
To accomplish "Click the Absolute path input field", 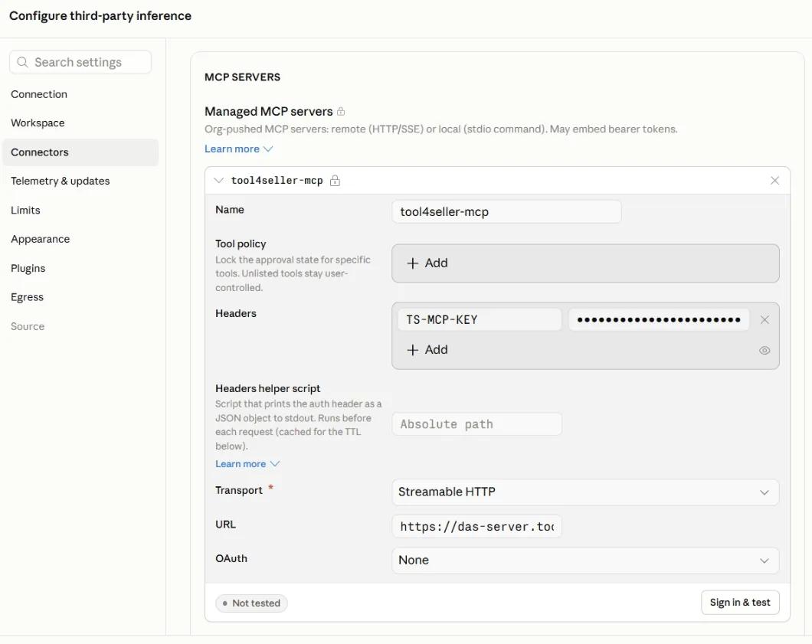I will pyautogui.click(x=477, y=424).
